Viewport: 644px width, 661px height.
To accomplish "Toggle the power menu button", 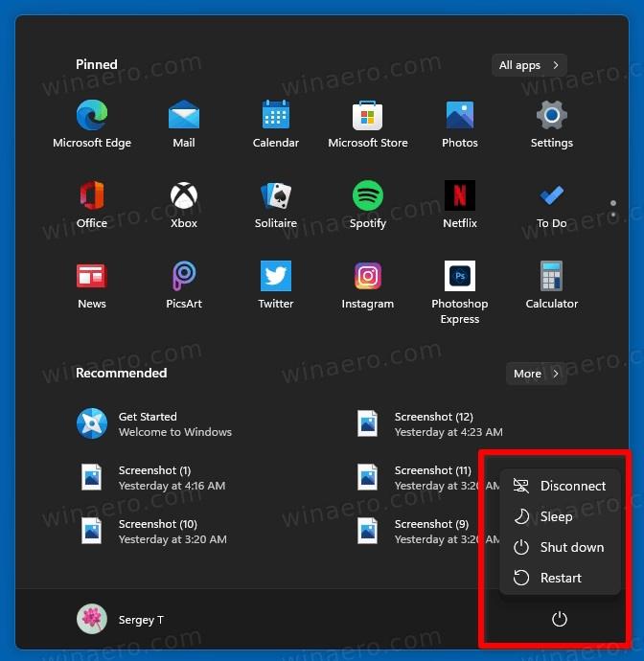I will 560,619.
